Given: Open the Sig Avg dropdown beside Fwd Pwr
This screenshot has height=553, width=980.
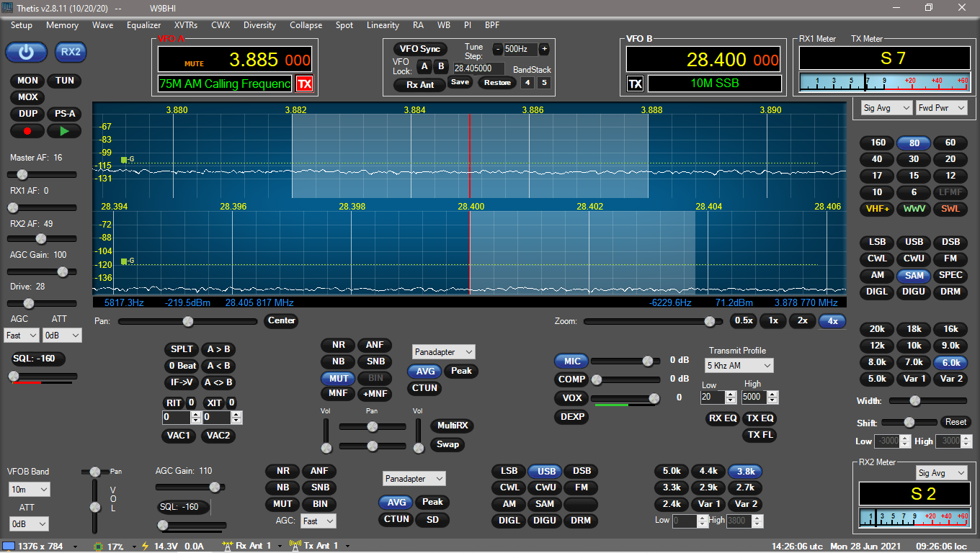Looking at the screenshot, I should [887, 108].
